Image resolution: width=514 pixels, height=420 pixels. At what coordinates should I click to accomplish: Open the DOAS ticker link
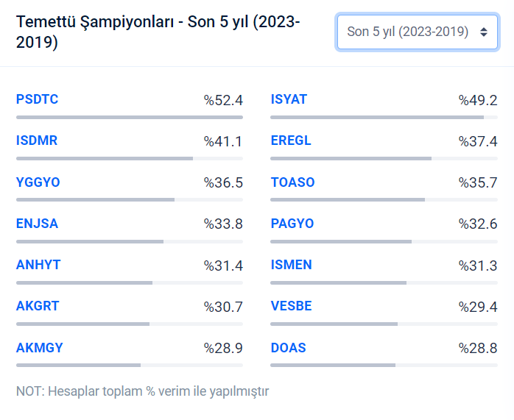(288, 348)
